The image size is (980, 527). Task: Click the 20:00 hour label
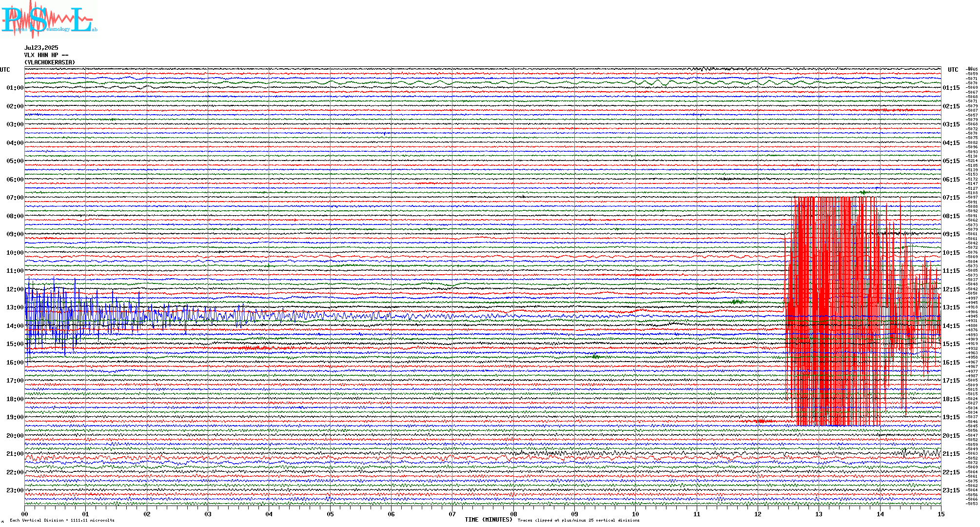tap(15, 436)
